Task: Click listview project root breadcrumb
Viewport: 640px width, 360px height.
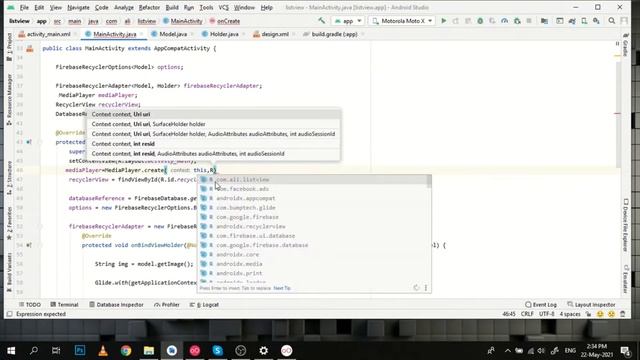Action: point(19,21)
